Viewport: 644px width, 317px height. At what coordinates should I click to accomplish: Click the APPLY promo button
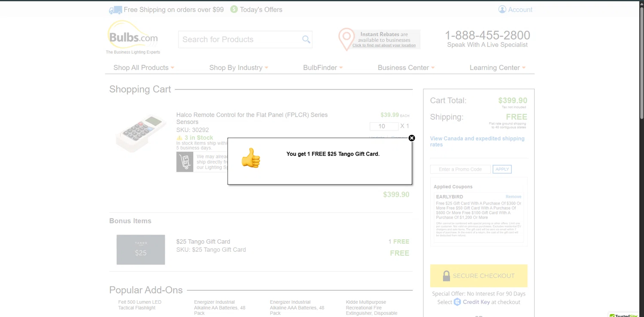(502, 169)
